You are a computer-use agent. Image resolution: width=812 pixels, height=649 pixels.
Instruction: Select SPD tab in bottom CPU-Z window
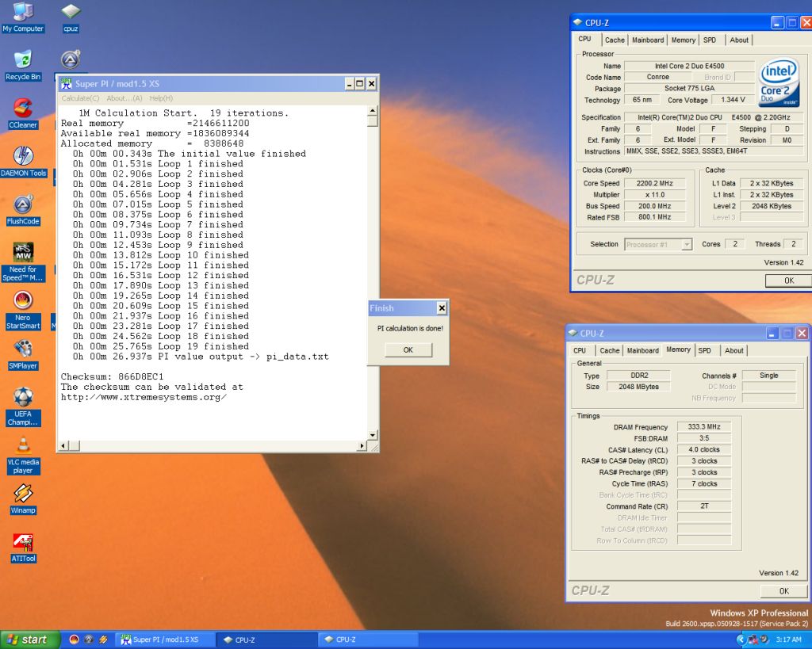pyautogui.click(x=704, y=350)
